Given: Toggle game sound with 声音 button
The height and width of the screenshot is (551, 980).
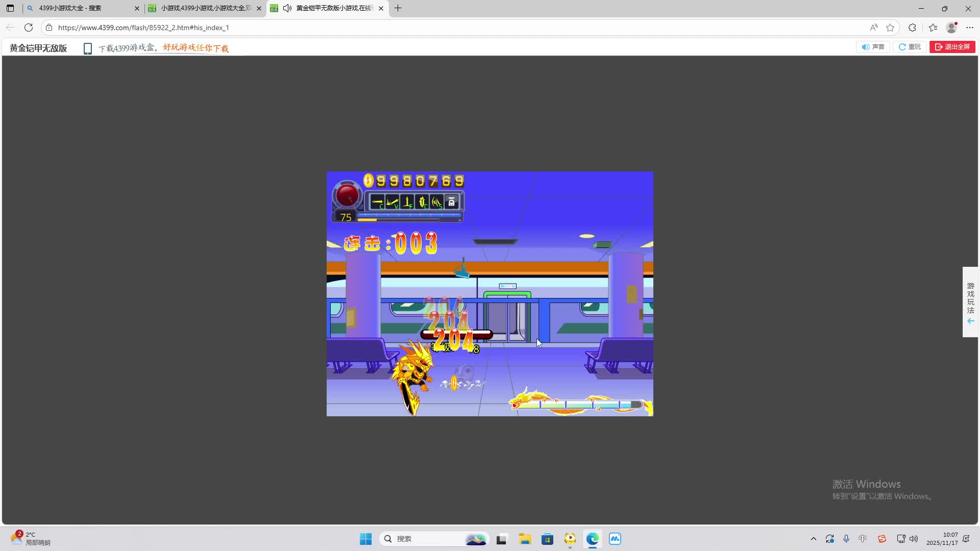Looking at the screenshot, I should click(x=873, y=47).
